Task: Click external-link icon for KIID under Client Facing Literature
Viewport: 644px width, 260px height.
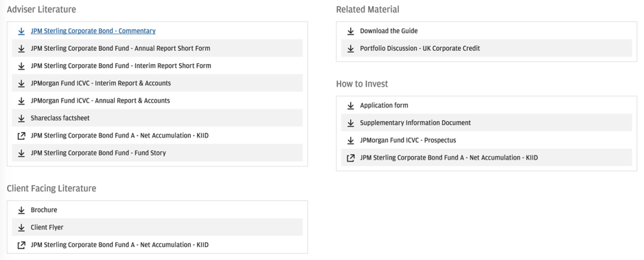Action: tap(21, 245)
